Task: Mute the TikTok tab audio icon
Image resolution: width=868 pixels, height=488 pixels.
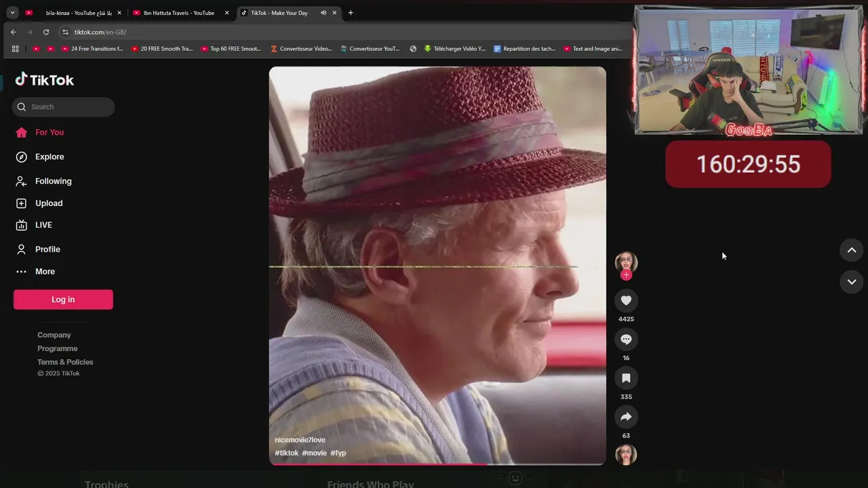Action: point(323,13)
